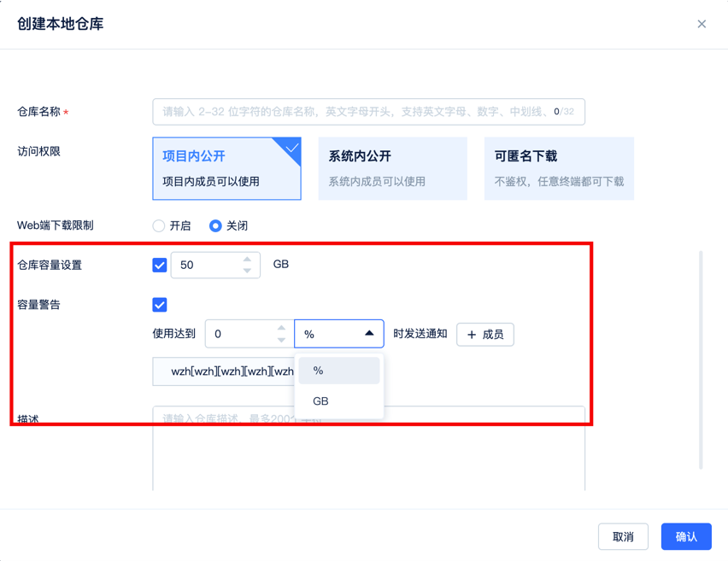Choose GB from the unit dropdown list

coord(338,401)
